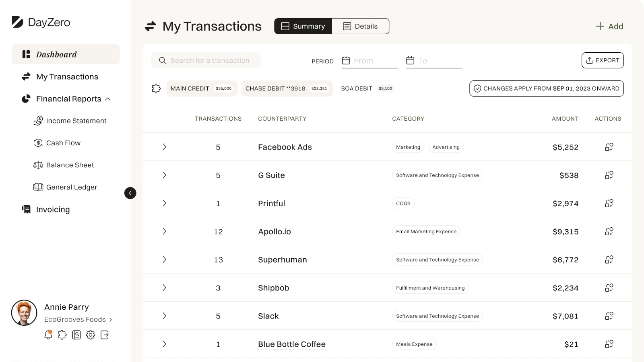644x362 pixels.
Task: Expand the Shipbob row
Action: click(164, 288)
